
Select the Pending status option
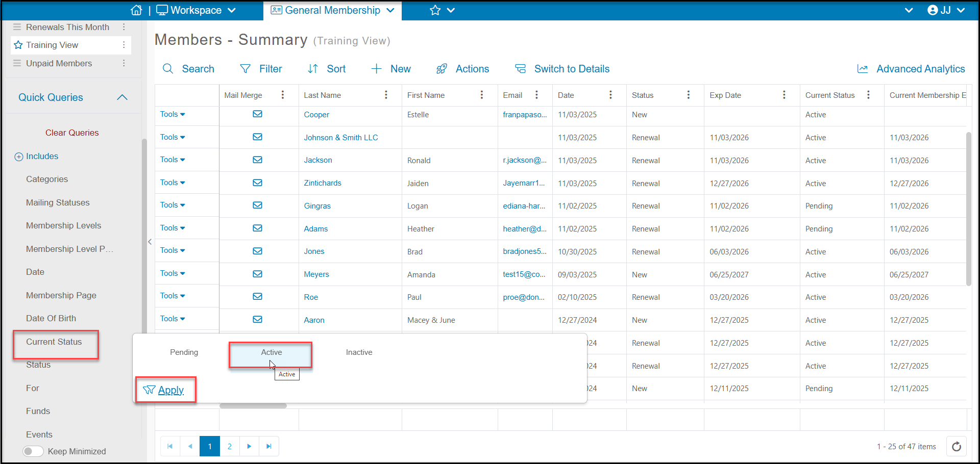[x=184, y=352]
